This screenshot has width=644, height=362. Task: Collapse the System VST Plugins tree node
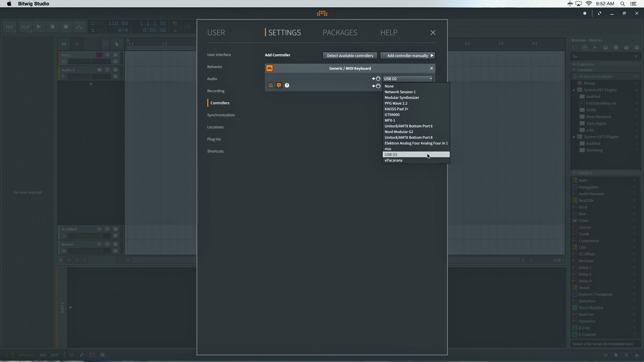tap(574, 90)
